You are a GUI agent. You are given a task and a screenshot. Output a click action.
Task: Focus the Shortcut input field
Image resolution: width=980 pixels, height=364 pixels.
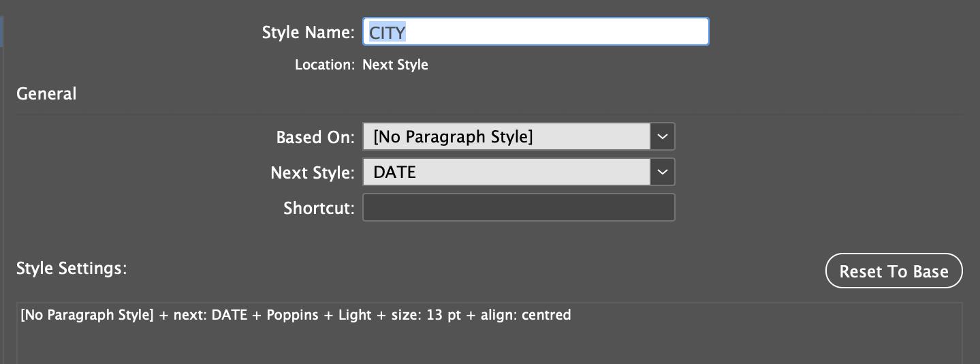519,207
